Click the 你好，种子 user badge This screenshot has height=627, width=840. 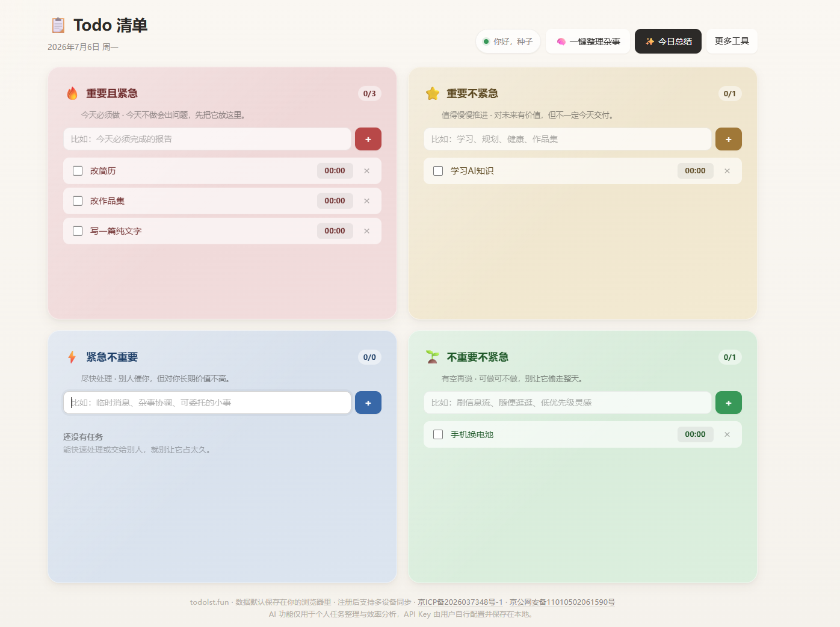(x=508, y=42)
